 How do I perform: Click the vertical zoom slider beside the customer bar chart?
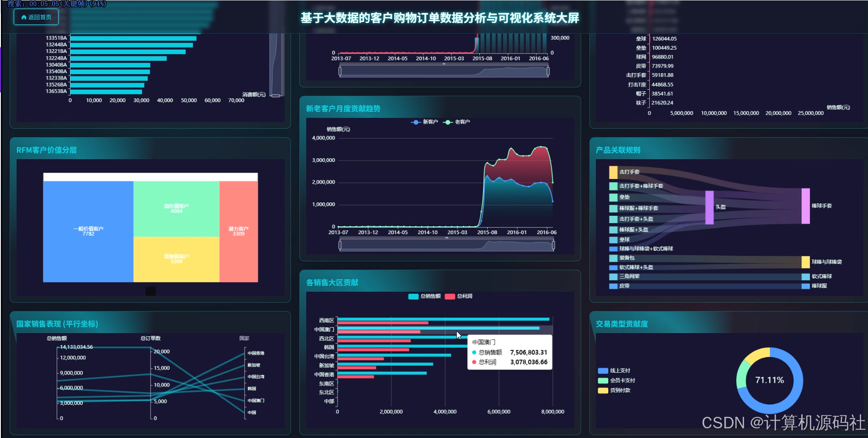(x=276, y=64)
